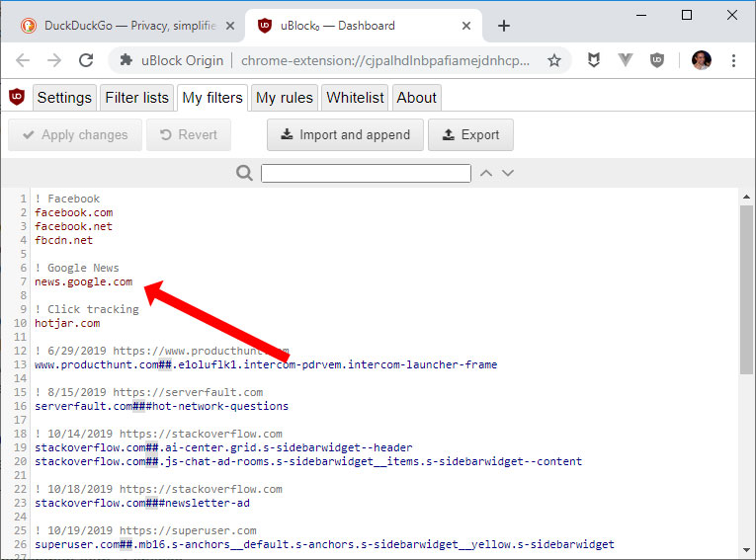The height and width of the screenshot is (560, 756).
Task: Click the Revert button
Action: [189, 135]
